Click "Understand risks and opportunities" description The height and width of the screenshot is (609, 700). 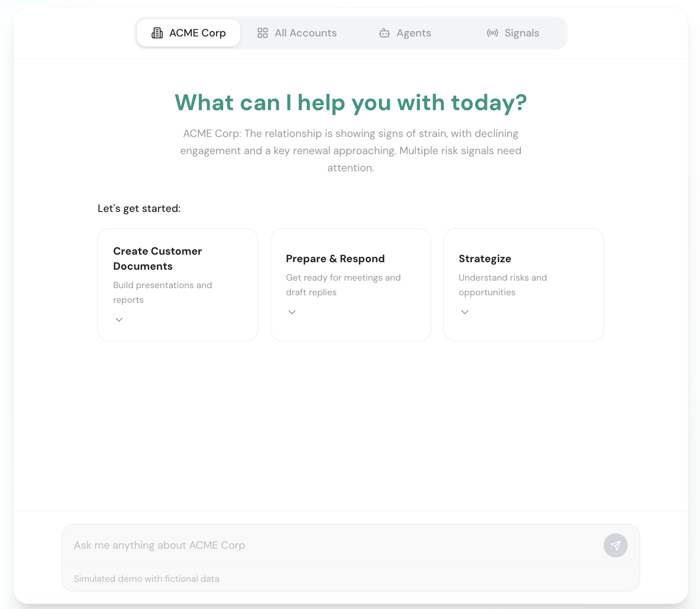[502, 285]
